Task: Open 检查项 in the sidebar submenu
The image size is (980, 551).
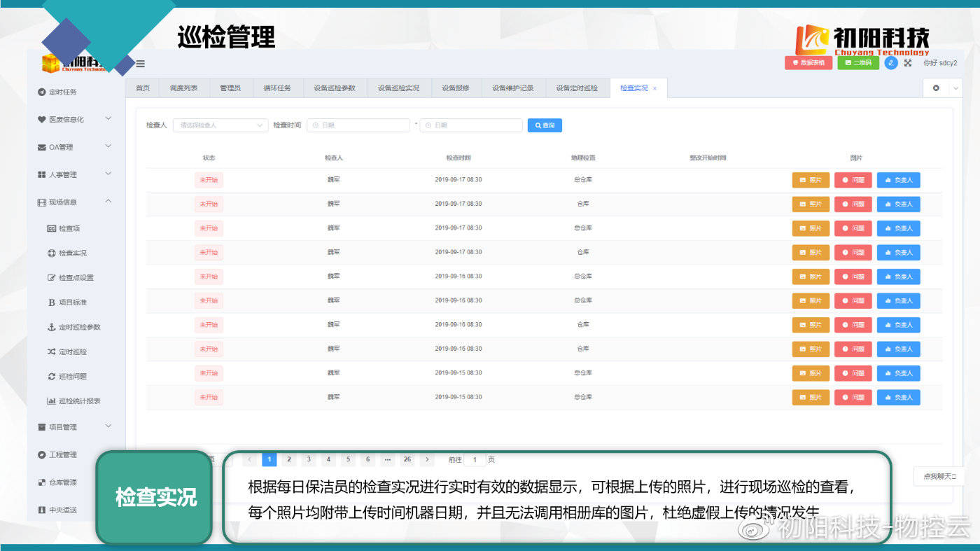Action: pos(64,228)
